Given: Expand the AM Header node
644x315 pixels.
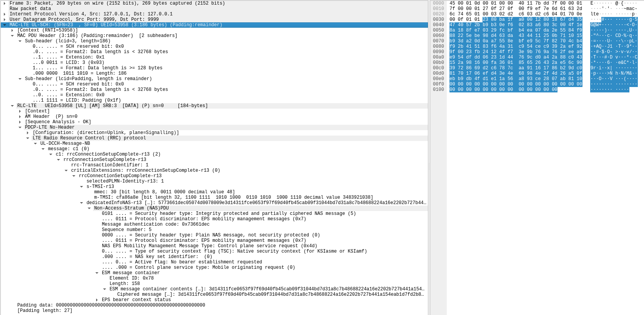Looking at the screenshot, I should pyautogui.click(x=20, y=116).
